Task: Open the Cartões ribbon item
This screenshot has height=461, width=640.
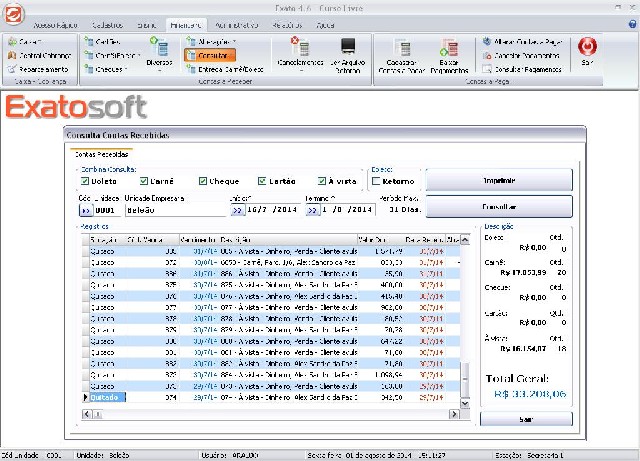Action: pyautogui.click(x=102, y=42)
